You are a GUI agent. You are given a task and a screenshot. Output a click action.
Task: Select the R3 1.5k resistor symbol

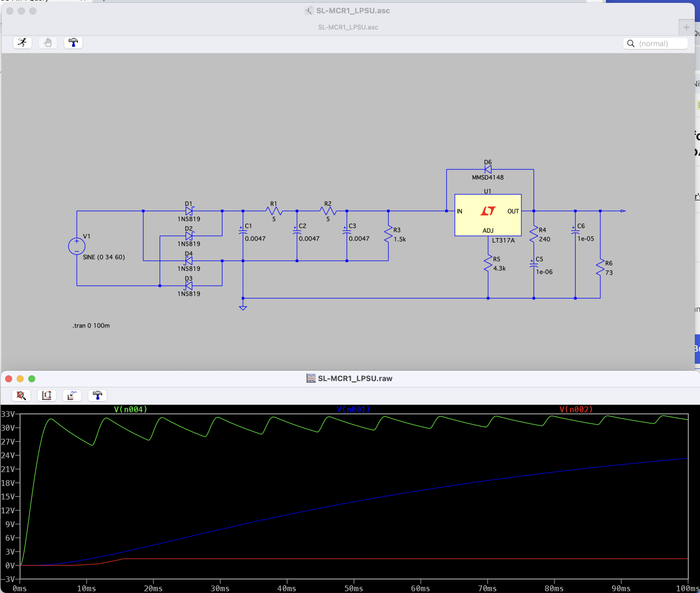pos(388,234)
